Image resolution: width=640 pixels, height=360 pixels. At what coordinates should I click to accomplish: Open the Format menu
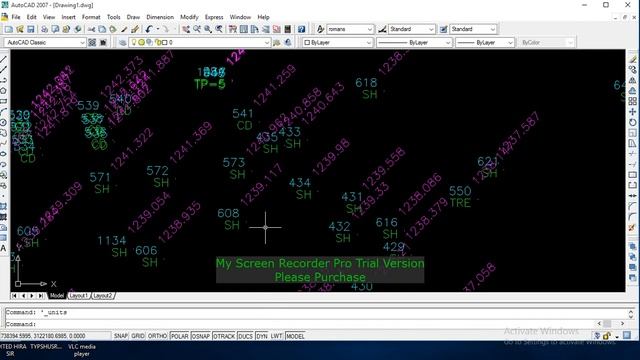(91, 17)
